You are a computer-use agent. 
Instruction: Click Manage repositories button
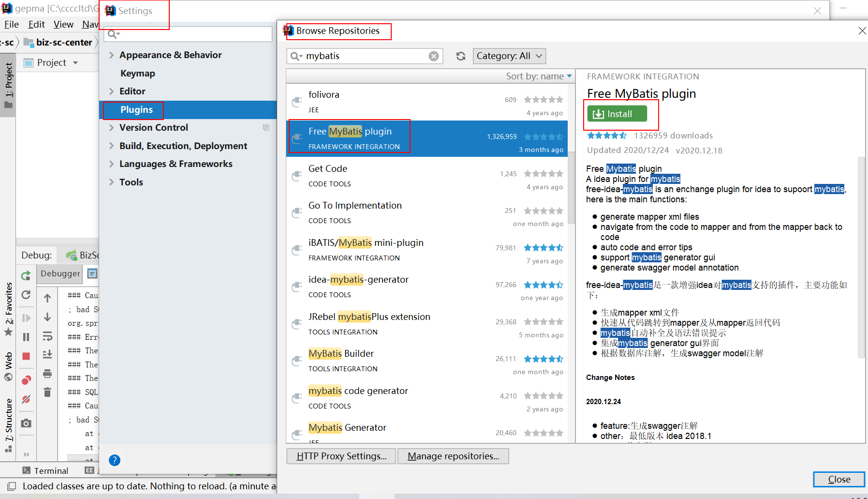click(x=453, y=456)
